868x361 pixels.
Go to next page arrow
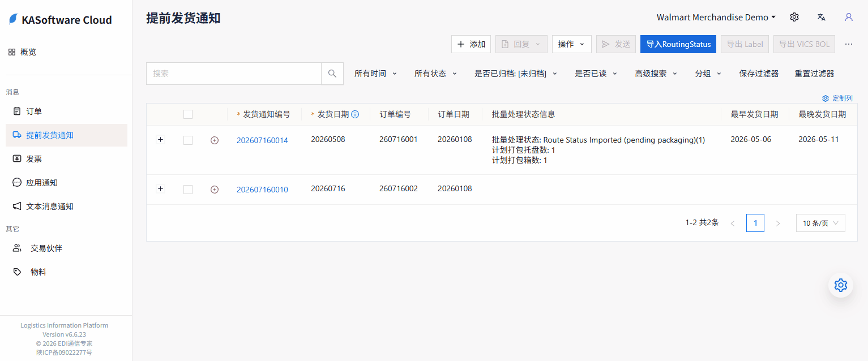(778, 224)
